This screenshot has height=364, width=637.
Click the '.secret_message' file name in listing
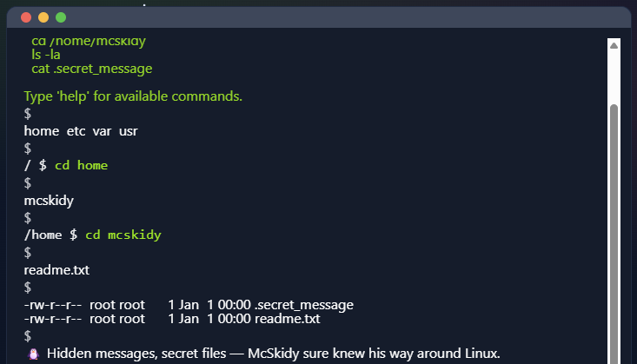point(304,305)
